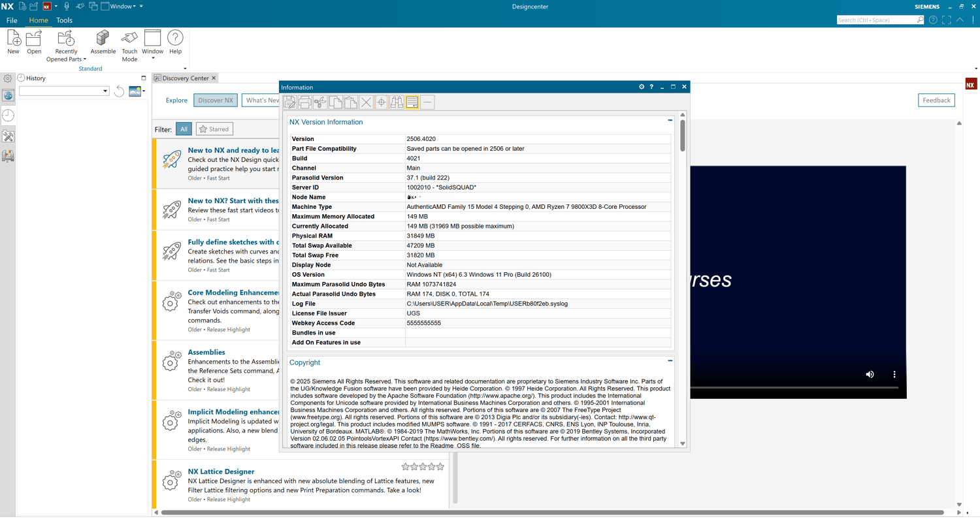
Task: Toggle the Starred filter
Action: 214,129
